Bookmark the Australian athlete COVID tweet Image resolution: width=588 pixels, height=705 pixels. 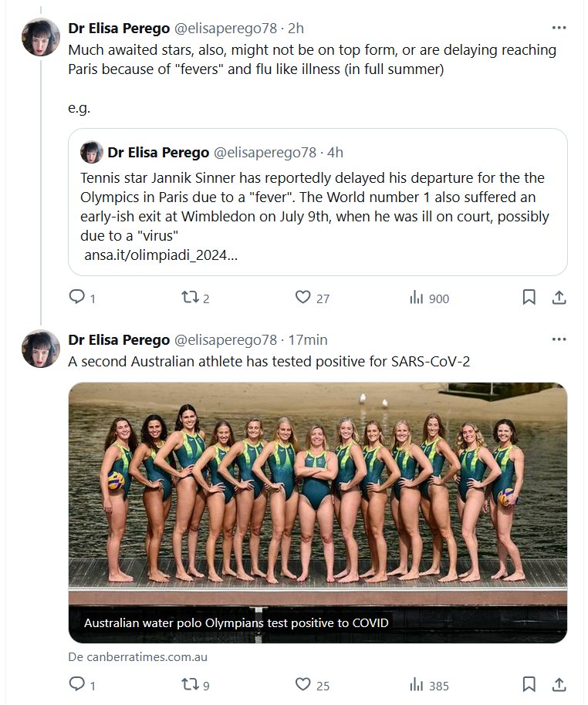[529, 684]
